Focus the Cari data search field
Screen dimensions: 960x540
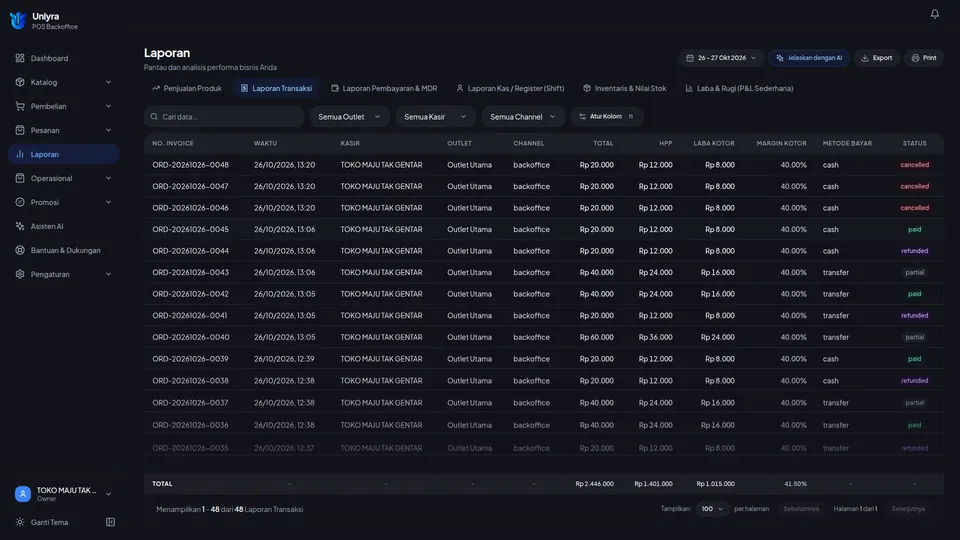click(x=224, y=116)
